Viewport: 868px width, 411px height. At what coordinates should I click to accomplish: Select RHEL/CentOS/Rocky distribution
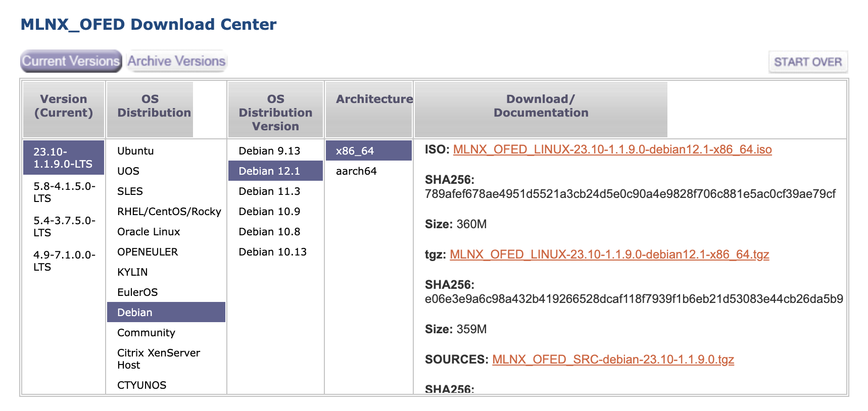(166, 211)
